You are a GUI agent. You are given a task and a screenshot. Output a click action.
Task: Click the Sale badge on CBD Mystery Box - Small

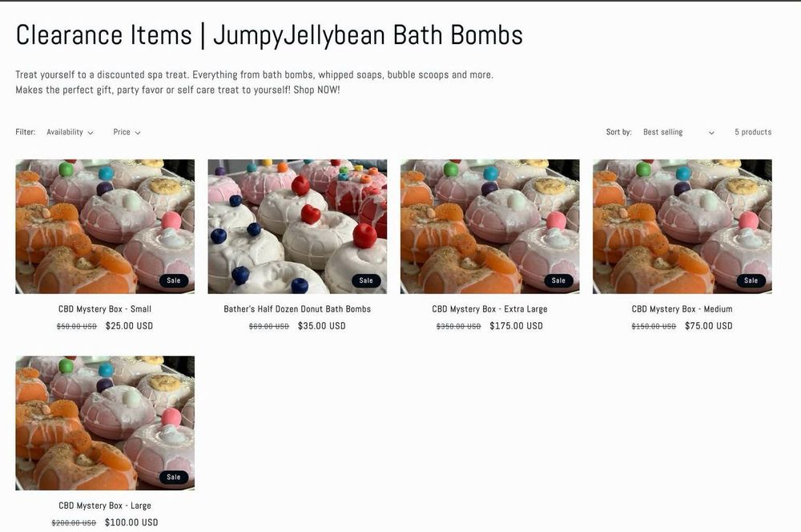click(x=174, y=280)
